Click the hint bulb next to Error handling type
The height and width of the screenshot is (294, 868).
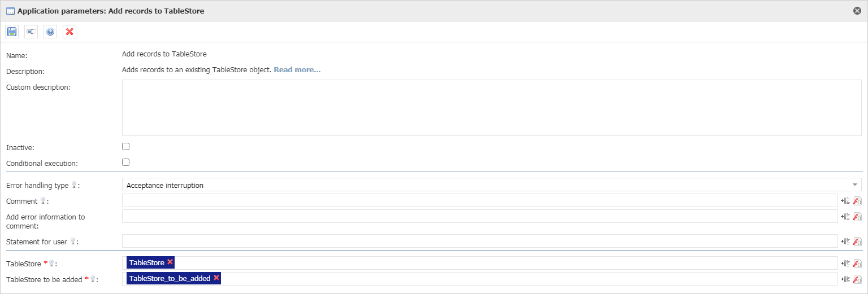pyautogui.click(x=73, y=185)
